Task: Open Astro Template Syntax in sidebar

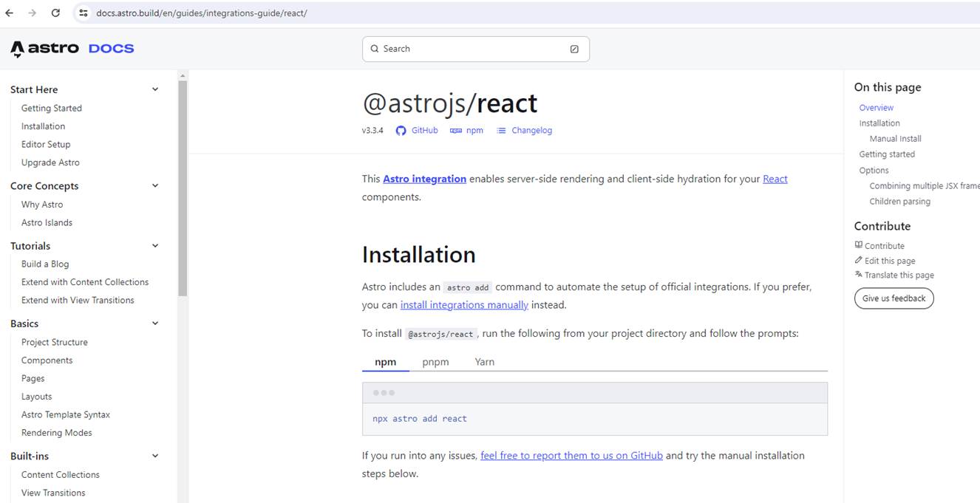Action: pos(66,415)
